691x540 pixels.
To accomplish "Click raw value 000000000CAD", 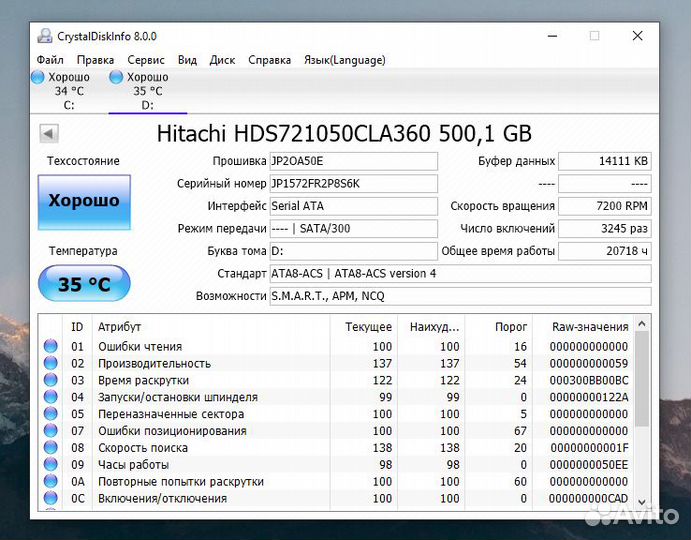I will [x=589, y=498].
